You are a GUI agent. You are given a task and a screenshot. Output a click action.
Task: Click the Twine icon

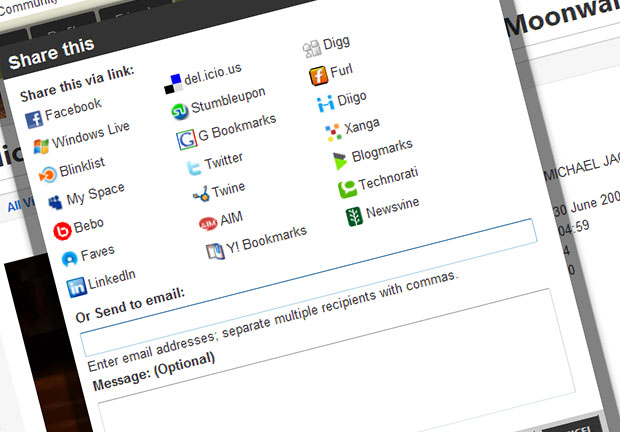pos(201,194)
